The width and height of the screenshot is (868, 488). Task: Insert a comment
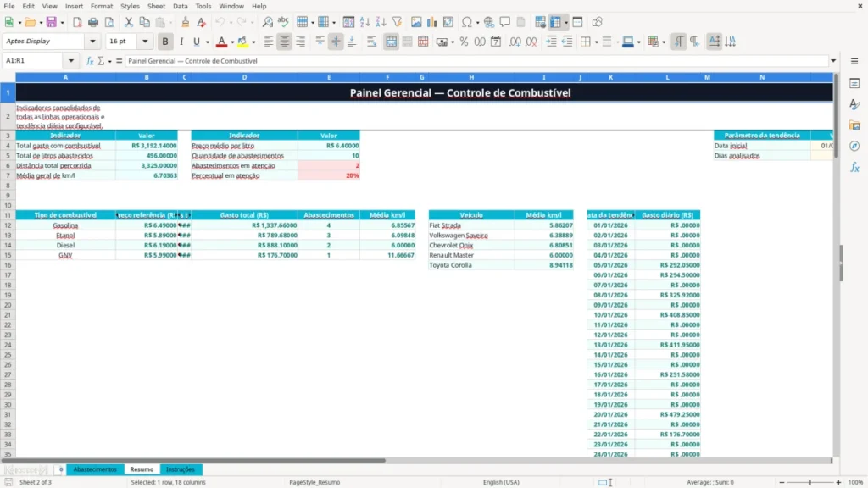(x=505, y=22)
